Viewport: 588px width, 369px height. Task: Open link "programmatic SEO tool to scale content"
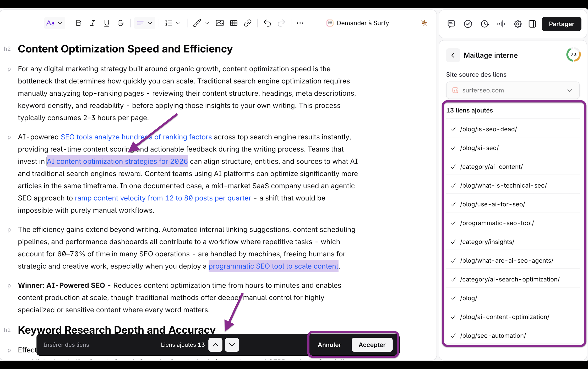tap(274, 266)
